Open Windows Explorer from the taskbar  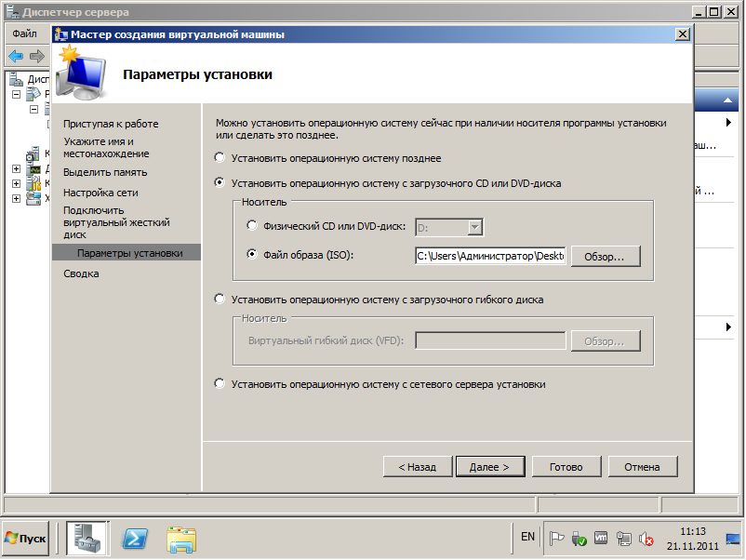pyautogui.click(x=181, y=540)
